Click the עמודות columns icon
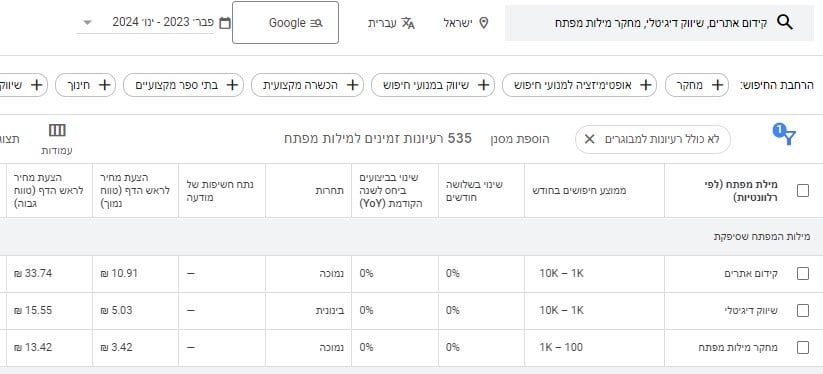The height and width of the screenshot is (374, 823). [x=57, y=130]
